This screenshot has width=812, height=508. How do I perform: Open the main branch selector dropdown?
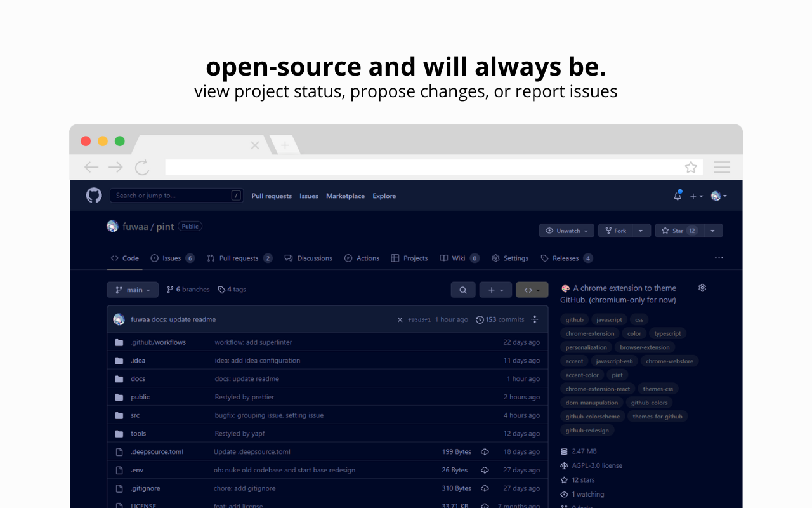[133, 290]
